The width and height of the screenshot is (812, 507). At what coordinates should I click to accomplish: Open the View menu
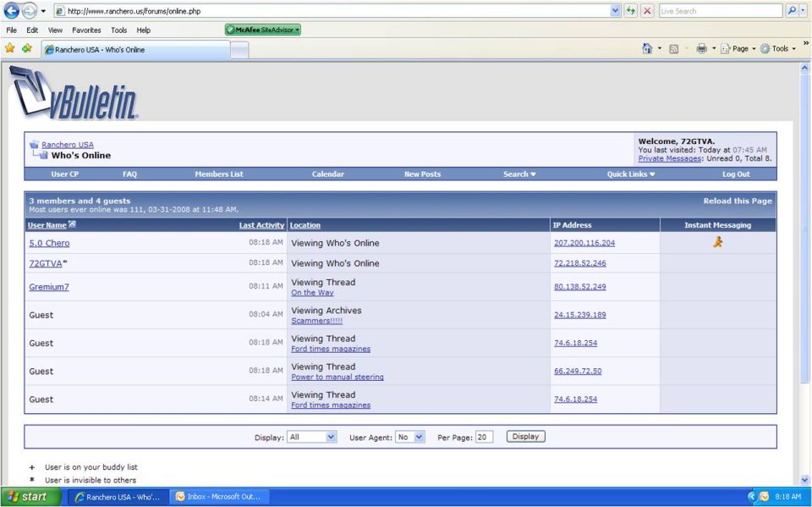coord(55,30)
